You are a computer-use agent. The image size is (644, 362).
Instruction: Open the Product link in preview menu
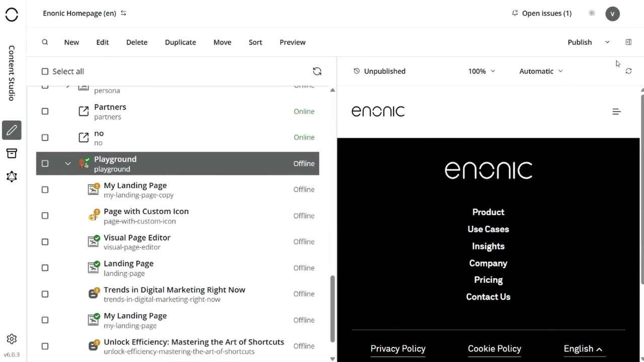[x=488, y=212]
